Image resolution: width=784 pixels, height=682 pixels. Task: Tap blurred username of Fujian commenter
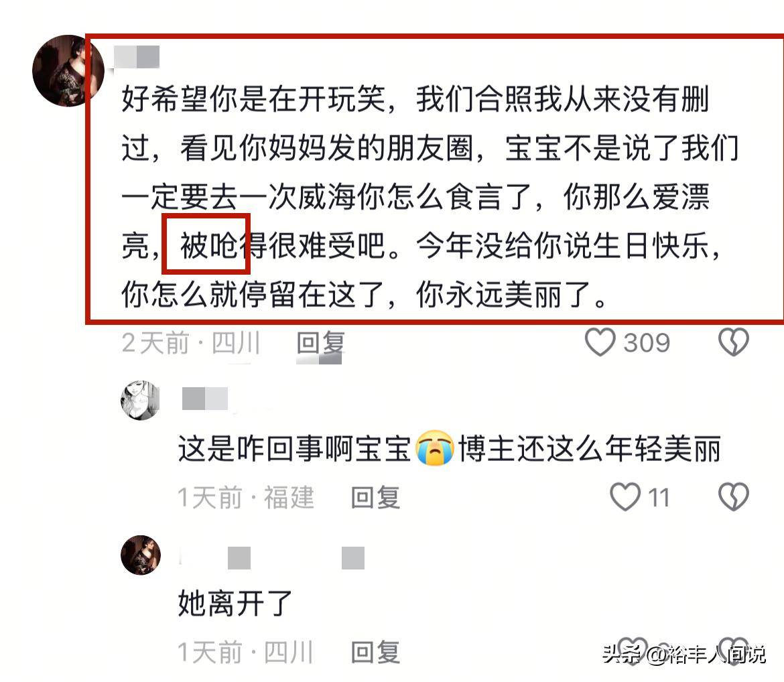coord(205,399)
